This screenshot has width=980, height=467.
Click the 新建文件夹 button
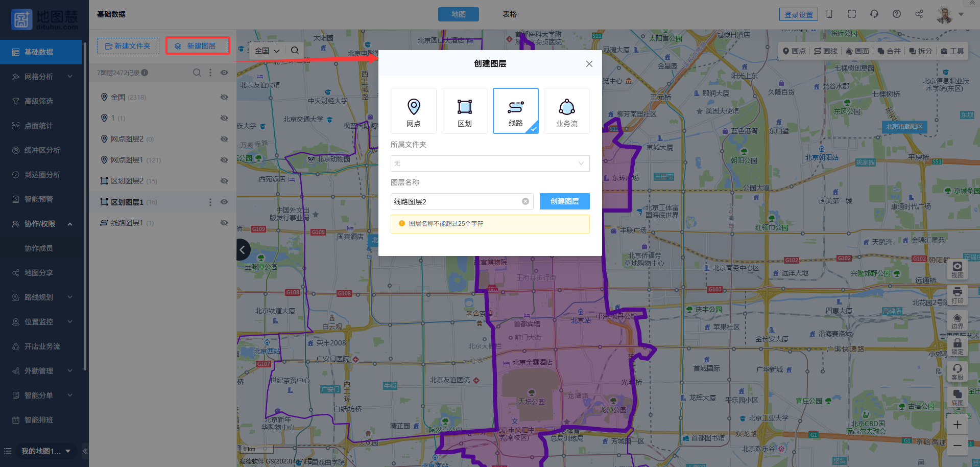[x=128, y=46]
